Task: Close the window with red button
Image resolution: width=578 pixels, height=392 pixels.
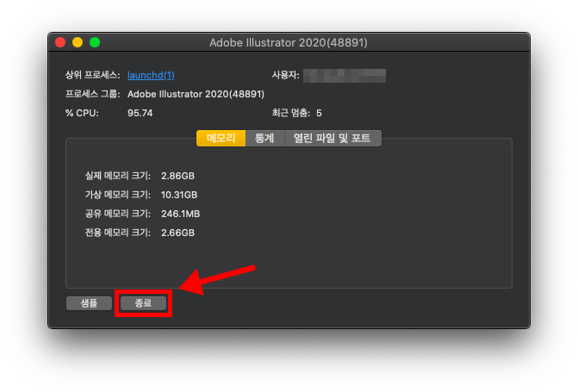Action: (60, 42)
